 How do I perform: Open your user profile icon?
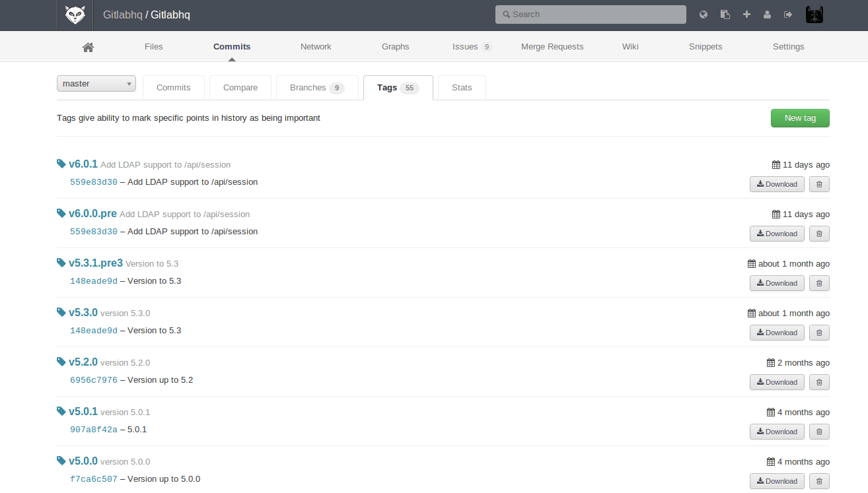pyautogui.click(x=767, y=14)
